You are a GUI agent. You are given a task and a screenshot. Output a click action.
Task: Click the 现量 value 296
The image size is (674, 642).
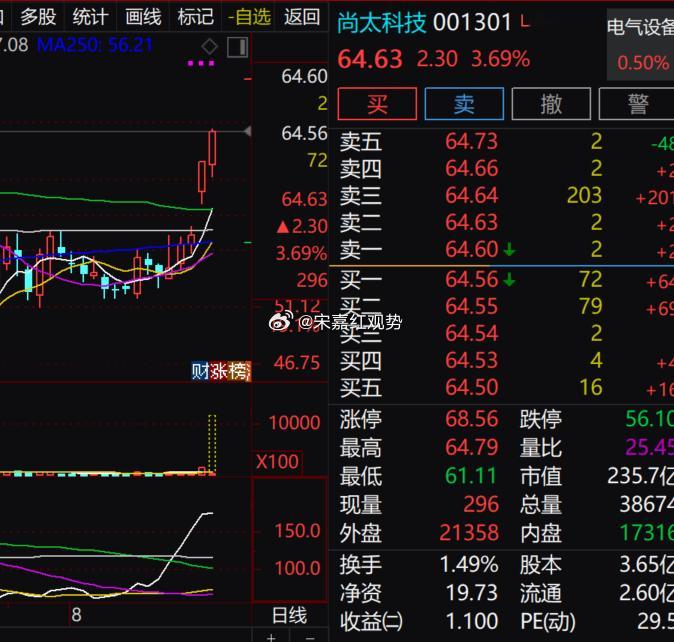481,505
